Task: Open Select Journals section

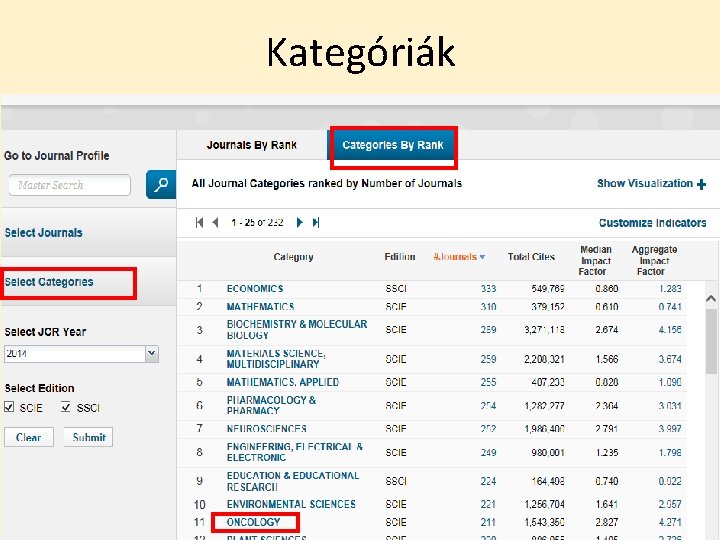Action: click(44, 233)
